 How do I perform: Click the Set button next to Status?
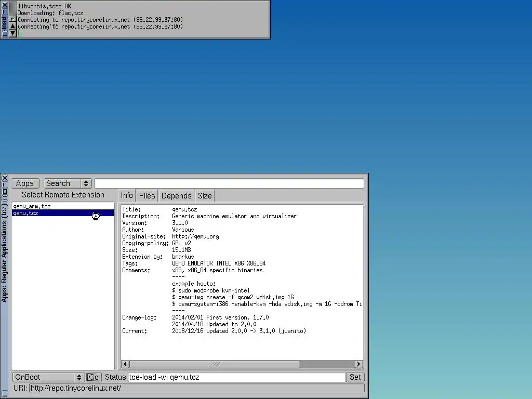click(x=355, y=377)
